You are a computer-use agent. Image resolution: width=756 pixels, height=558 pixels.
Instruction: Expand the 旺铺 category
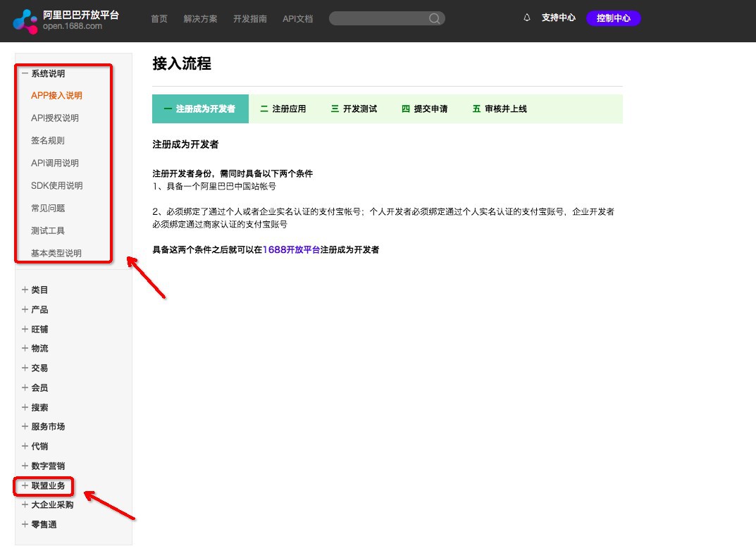pyautogui.click(x=35, y=330)
